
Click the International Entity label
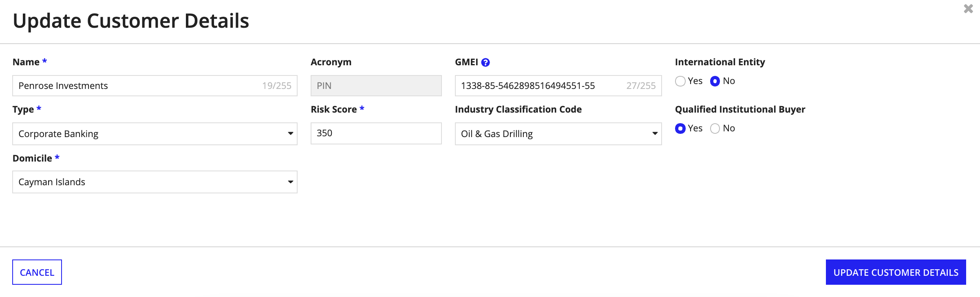coord(720,62)
